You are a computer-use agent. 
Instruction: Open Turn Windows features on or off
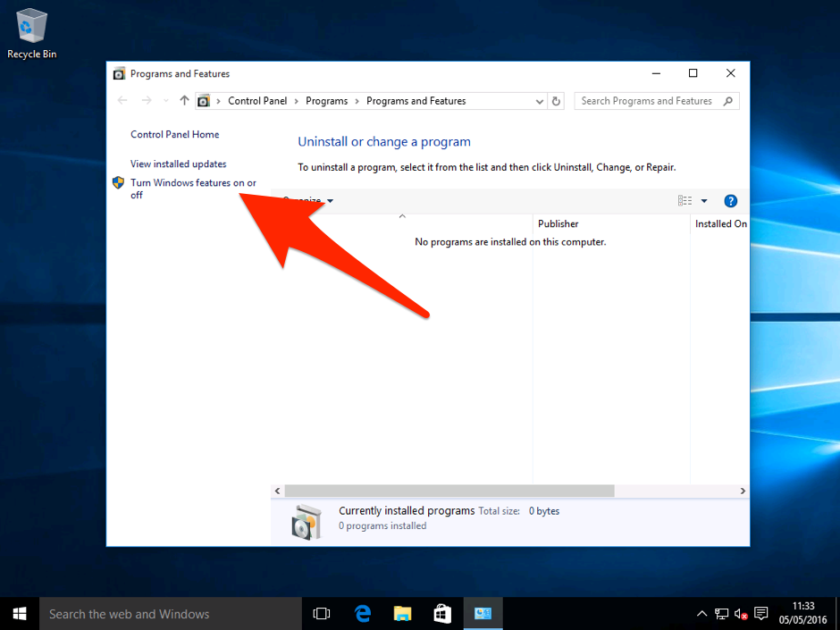(193, 189)
